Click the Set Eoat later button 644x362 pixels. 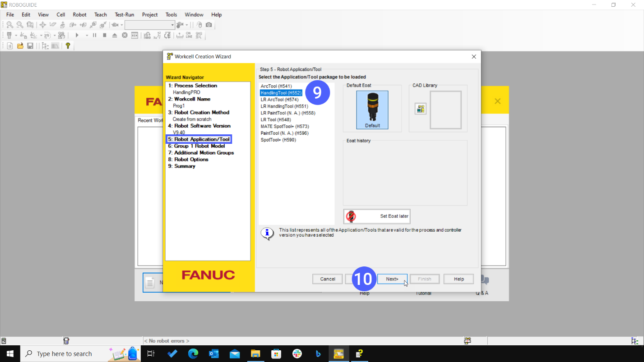coord(376,216)
